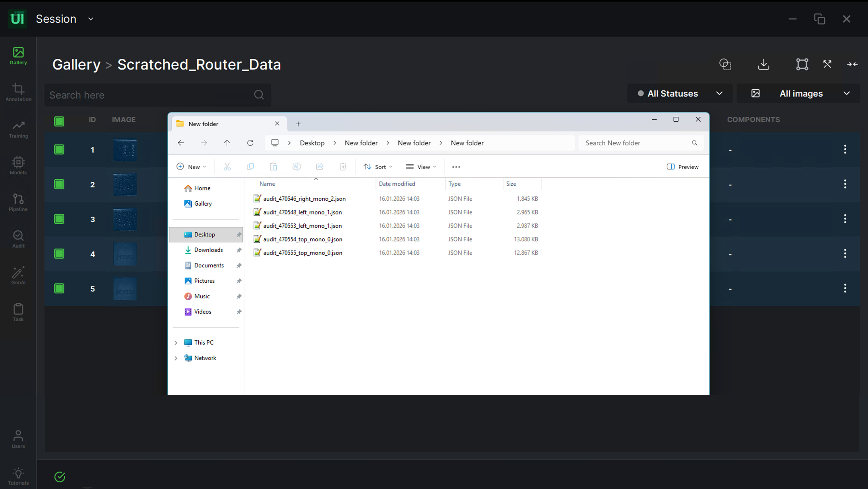
Task: Open the All Statuses dropdown
Action: click(680, 93)
